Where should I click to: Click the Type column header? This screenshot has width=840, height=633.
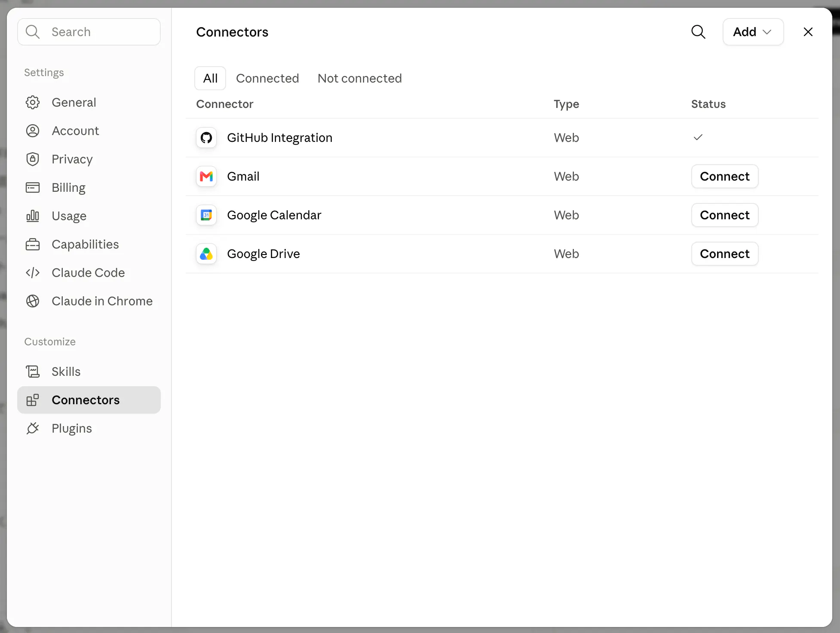tap(566, 104)
